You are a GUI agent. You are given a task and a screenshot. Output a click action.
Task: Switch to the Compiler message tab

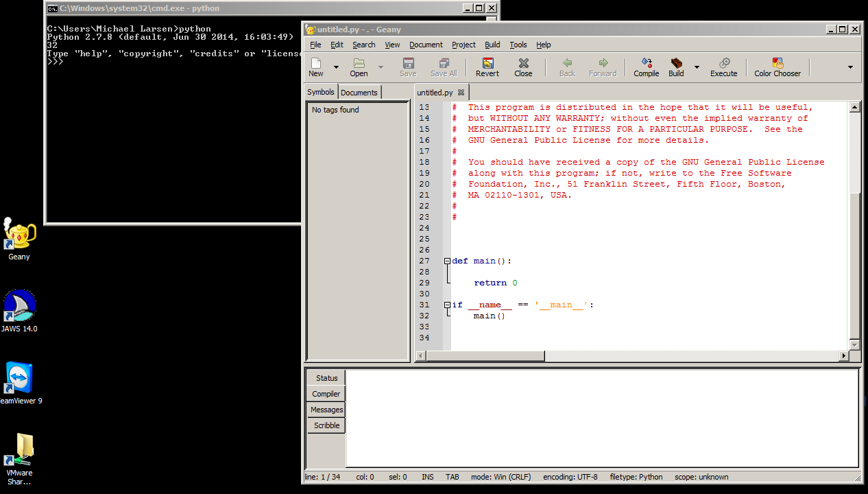(x=326, y=394)
